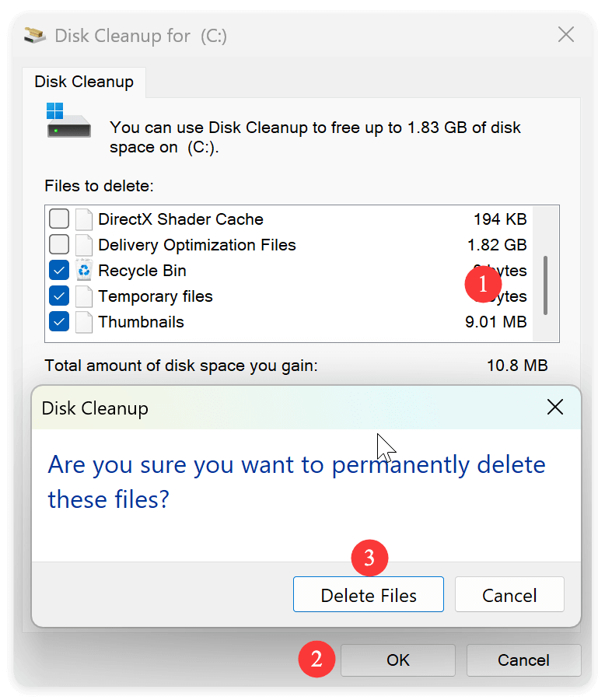Cancel the permanent delete confirmation
Viewport: 605px width, 700px height.
point(509,594)
